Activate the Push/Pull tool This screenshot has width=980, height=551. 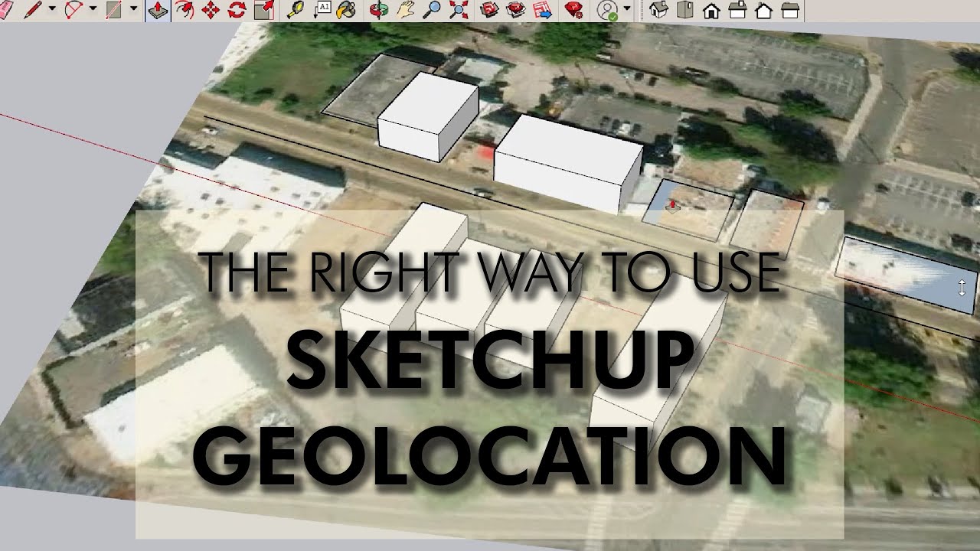pos(157,10)
